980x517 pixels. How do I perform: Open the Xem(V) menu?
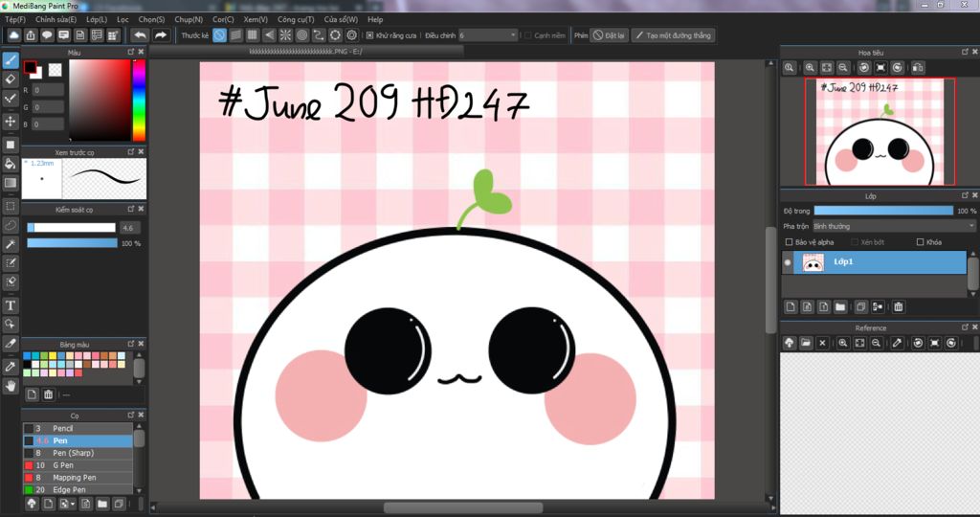256,19
